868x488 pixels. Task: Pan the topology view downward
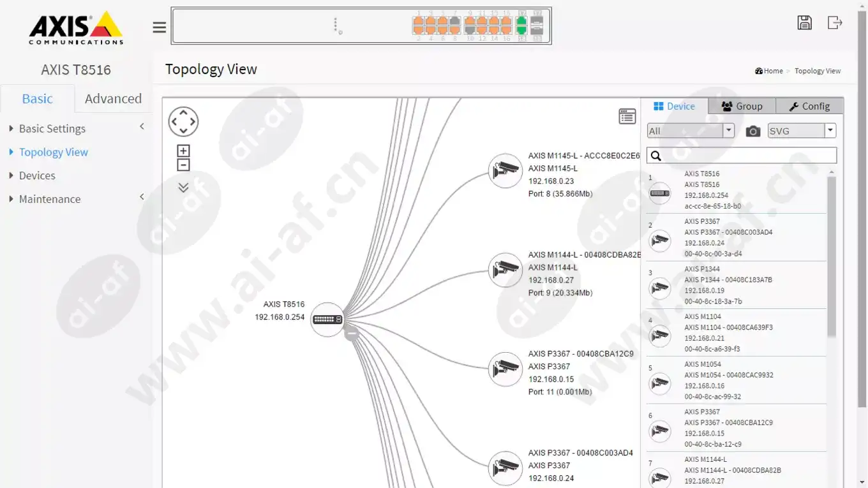[183, 131]
